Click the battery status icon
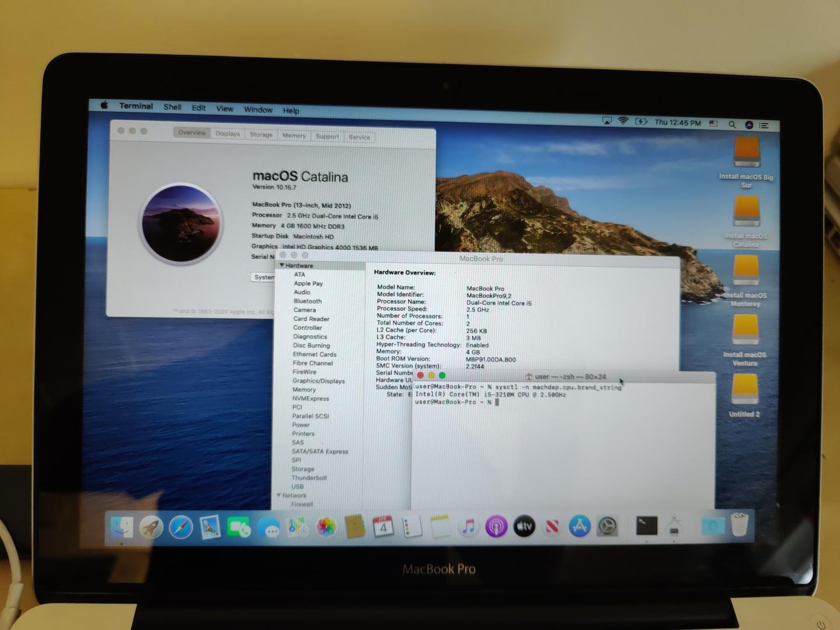840x630 pixels. pyautogui.click(x=641, y=122)
